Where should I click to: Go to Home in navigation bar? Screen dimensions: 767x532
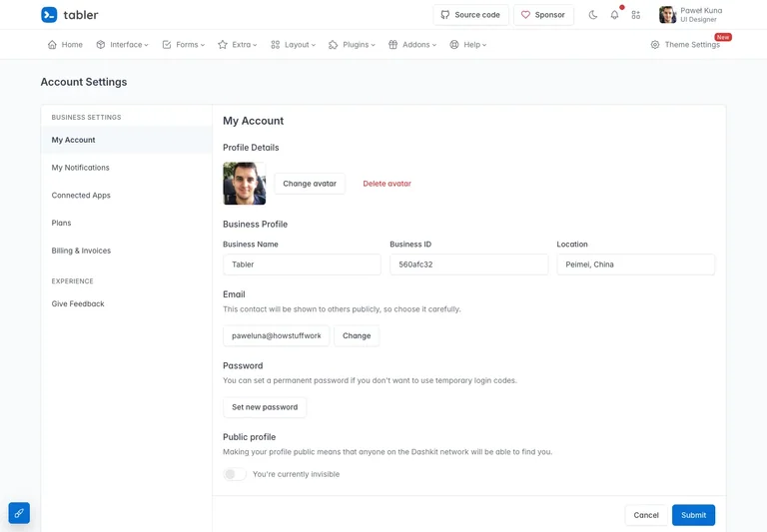coord(65,45)
